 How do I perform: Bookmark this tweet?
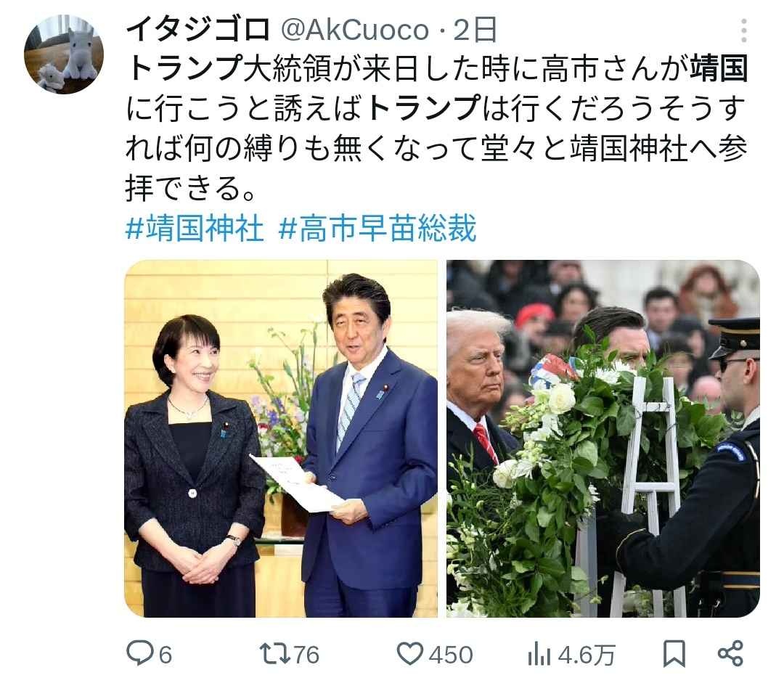pyautogui.click(x=674, y=654)
